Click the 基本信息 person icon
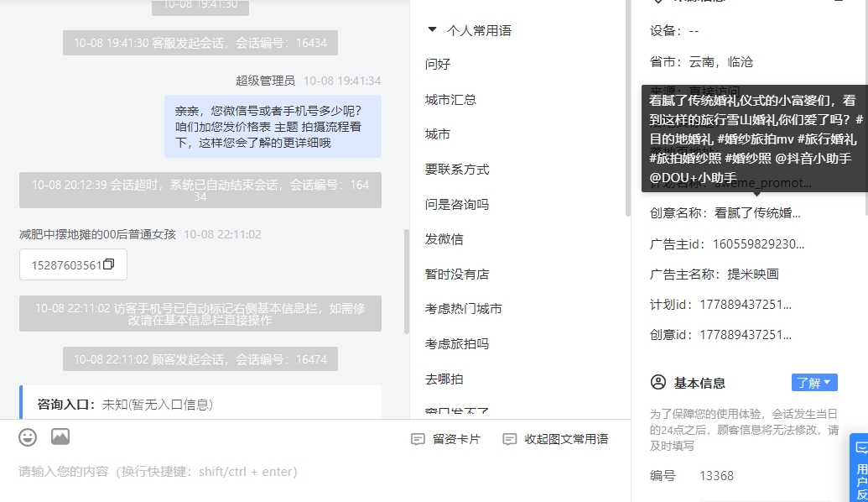The width and height of the screenshot is (868, 502). coord(658,382)
